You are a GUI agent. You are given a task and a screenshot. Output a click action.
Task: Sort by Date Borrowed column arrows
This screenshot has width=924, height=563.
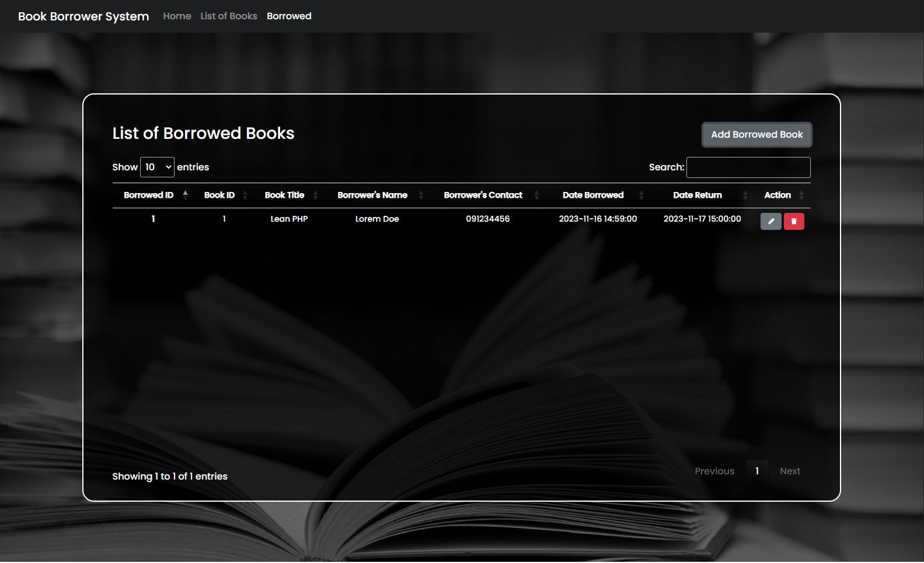(x=641, y=195)
